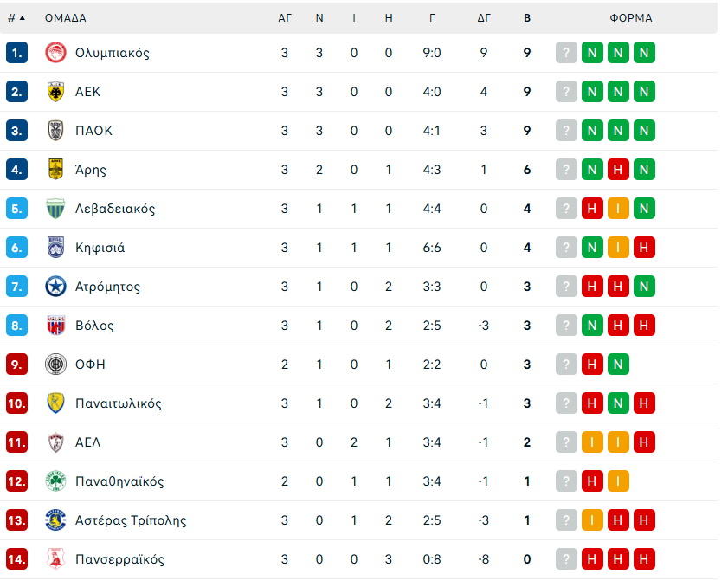This screenshot has height=581, width=728.
Task: Click the Αστέρας Τρίπολης team logo
Action: [x=55, y=520]
